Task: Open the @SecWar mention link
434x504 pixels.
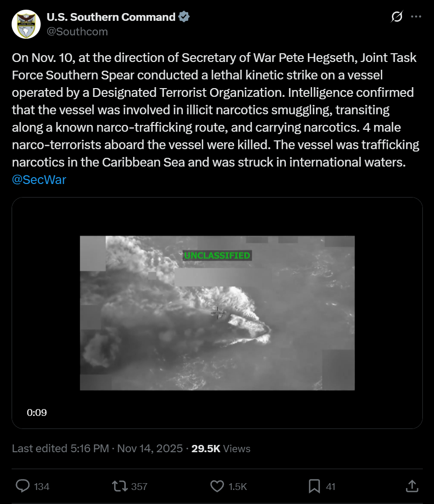Action: point(39,180)
